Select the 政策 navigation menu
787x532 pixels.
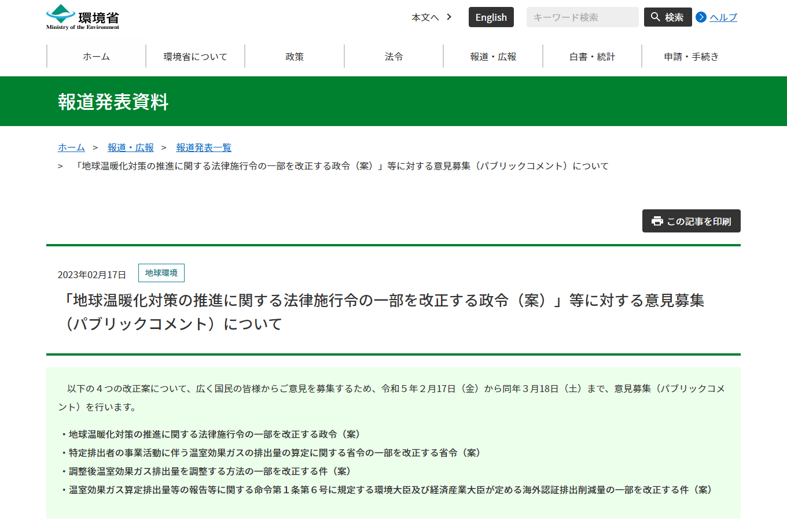click(x=295, y=57)
